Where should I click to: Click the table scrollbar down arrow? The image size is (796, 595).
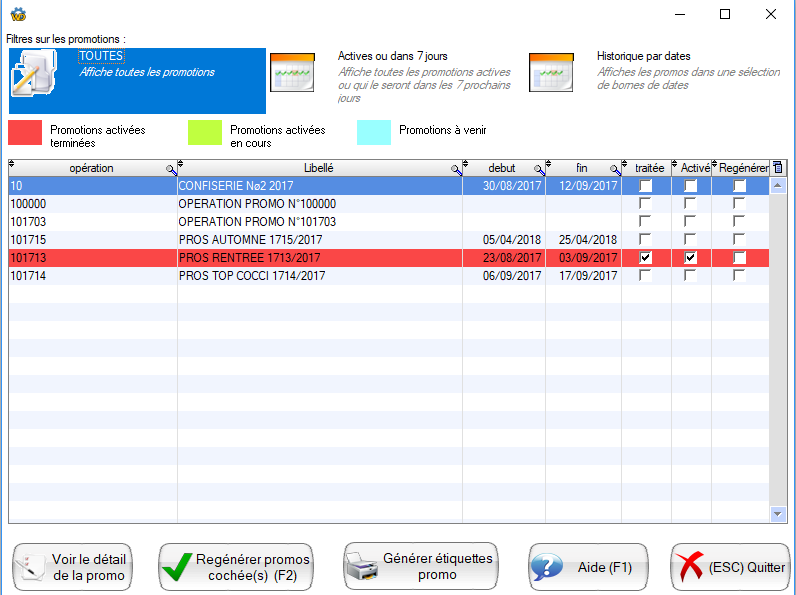pyautogui.click(x=779, y=514)
